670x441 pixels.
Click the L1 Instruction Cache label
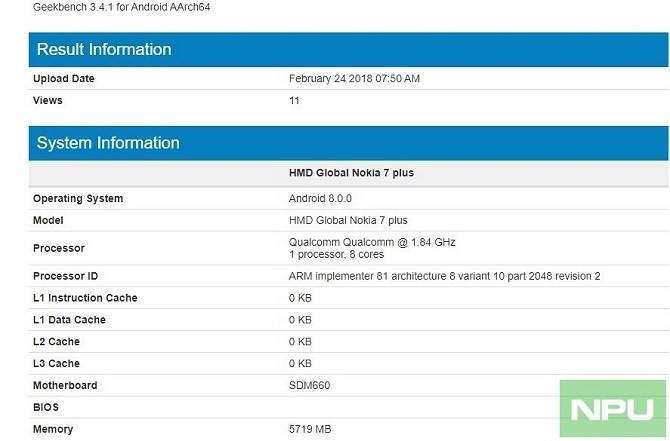(85, 298)
